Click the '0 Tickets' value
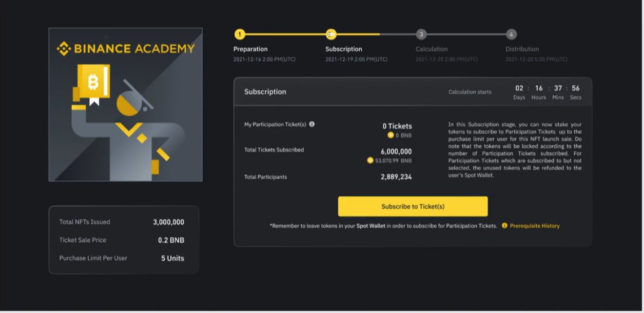The width and height of the screenshot is (644, 313). [397, 126]
